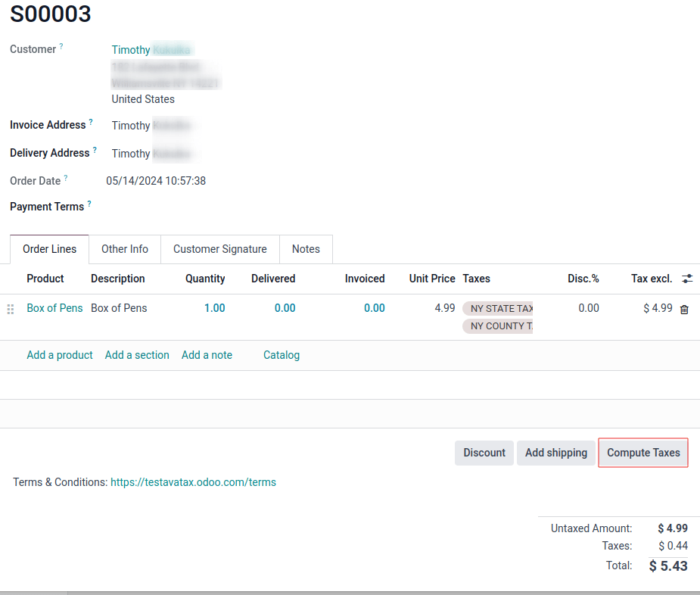Click the help icon next to Order Date
700x595 pixels.
pyautogui.click(x=65, y=176)
